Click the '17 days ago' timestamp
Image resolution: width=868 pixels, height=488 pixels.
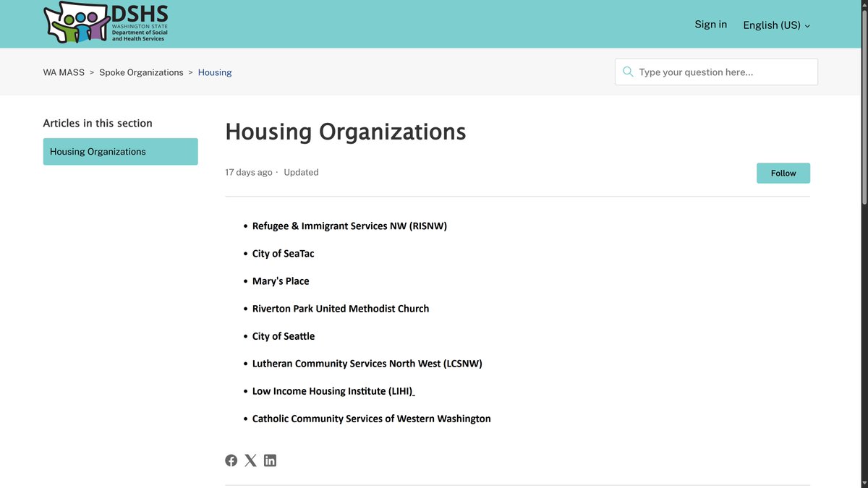point(249,172)
